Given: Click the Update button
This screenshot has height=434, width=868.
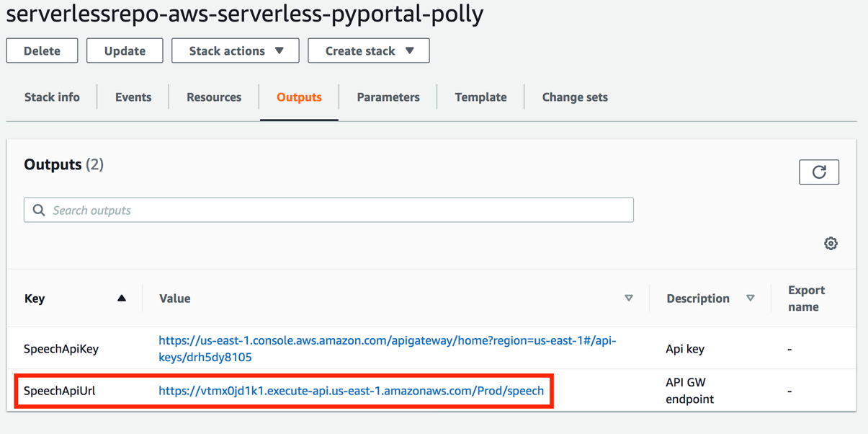Looking at the screenshot, I should tap(125, 51).
